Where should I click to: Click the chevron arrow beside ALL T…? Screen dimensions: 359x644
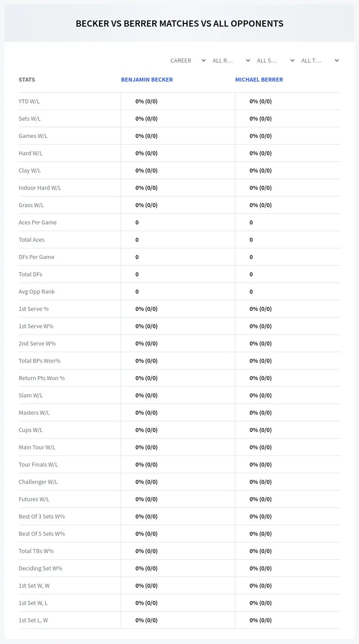point(337,60)
